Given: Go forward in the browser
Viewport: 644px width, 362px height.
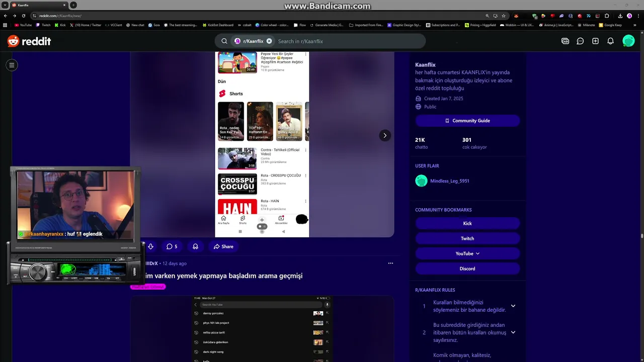Looking at the screenshot, I should pos(15,16).
